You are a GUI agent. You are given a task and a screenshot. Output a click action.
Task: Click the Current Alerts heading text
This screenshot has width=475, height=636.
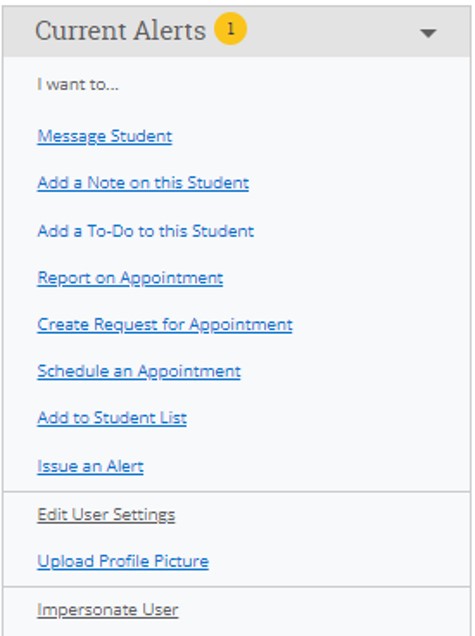120,31
